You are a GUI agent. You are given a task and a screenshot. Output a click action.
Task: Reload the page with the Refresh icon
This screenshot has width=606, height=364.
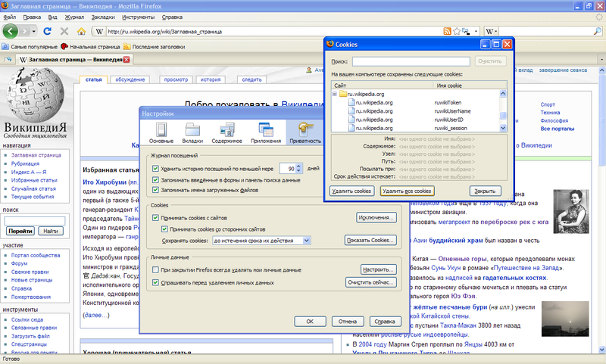click(x=48, y=31)
